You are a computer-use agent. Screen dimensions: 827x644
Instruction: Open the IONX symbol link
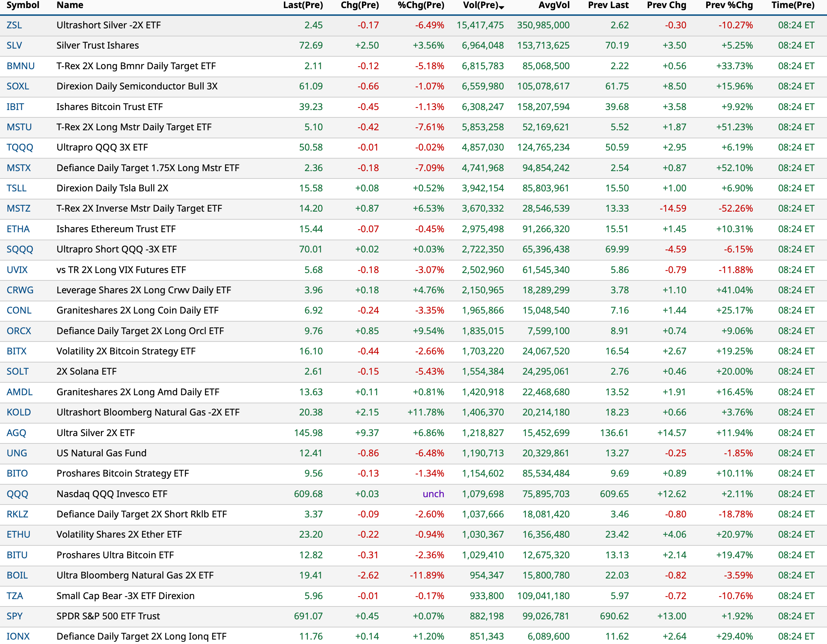(x=18, y=636)
